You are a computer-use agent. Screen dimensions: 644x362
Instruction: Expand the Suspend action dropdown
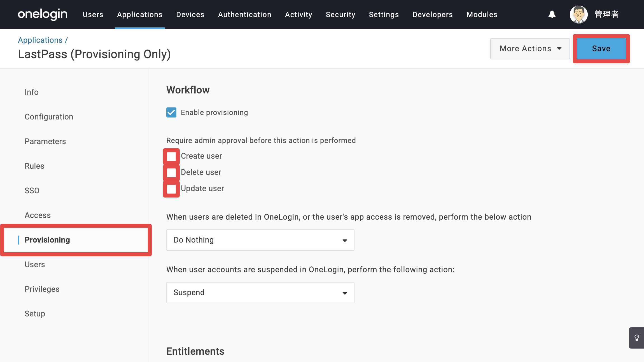point(260,293)
